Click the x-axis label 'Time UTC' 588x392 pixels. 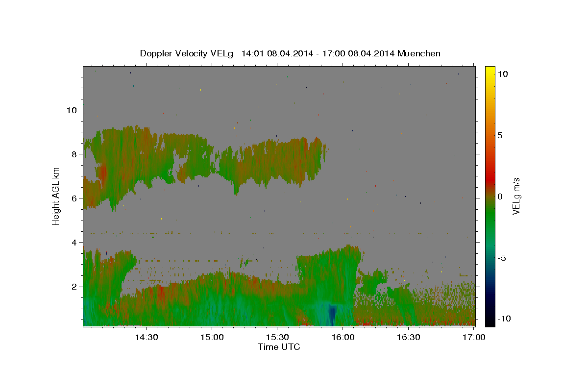[279, 347]
